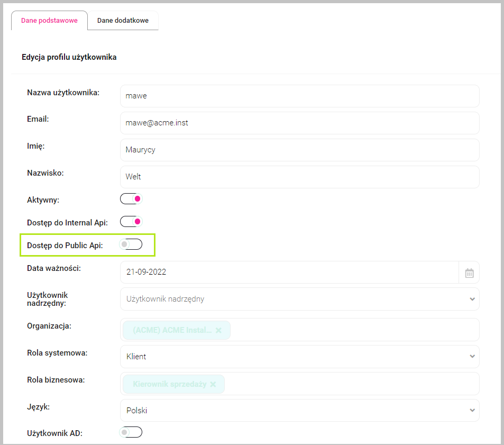Focus the Email input field
This screenshot has width=504, height=445.
point(299,123)
